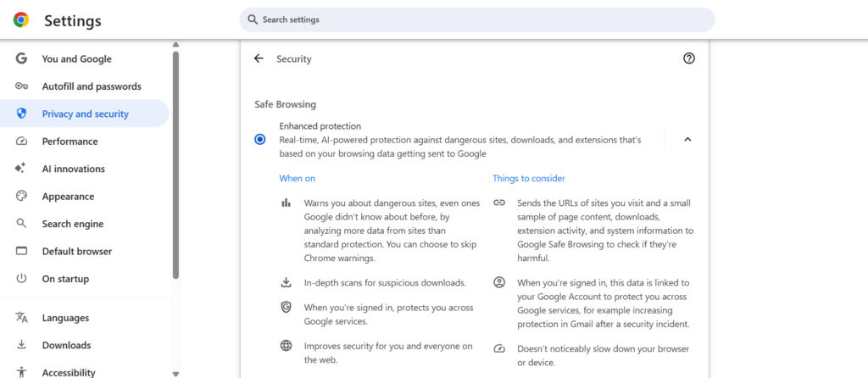Image resolution: width=868 pixels, height=378 pixels.
Task: Open help via the question mark icon
Action: [688, 58]
